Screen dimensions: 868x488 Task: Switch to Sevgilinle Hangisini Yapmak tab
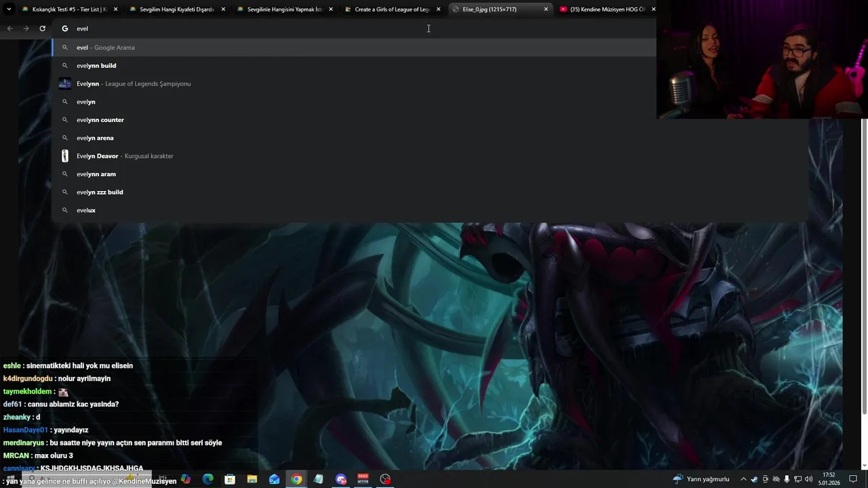click(284, 9)
